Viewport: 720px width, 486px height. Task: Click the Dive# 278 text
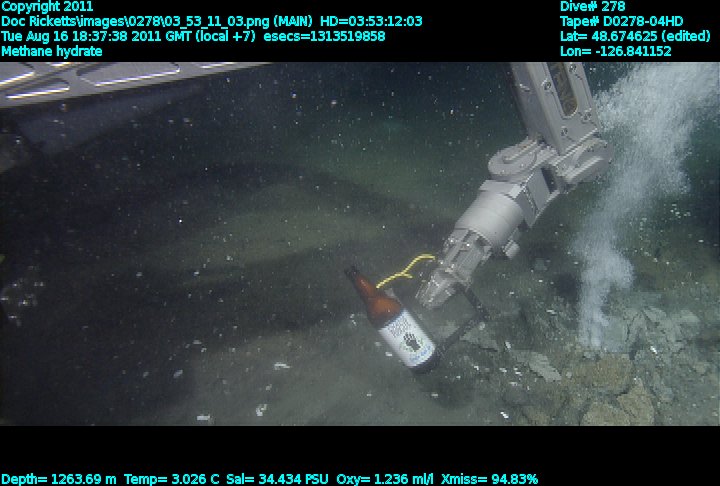coord(594,6)
